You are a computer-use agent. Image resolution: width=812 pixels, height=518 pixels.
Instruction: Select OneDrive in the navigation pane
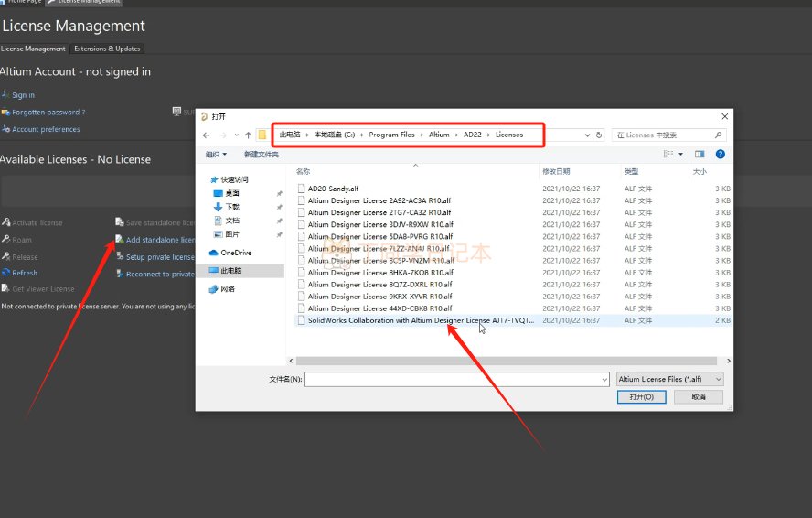tap(235, 253)
